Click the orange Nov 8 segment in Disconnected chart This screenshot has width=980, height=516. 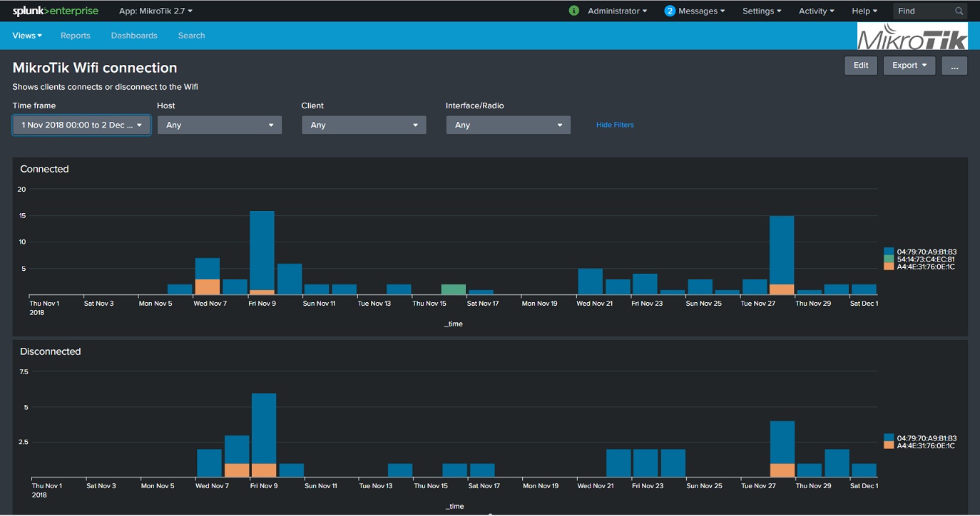click(237, 470)
